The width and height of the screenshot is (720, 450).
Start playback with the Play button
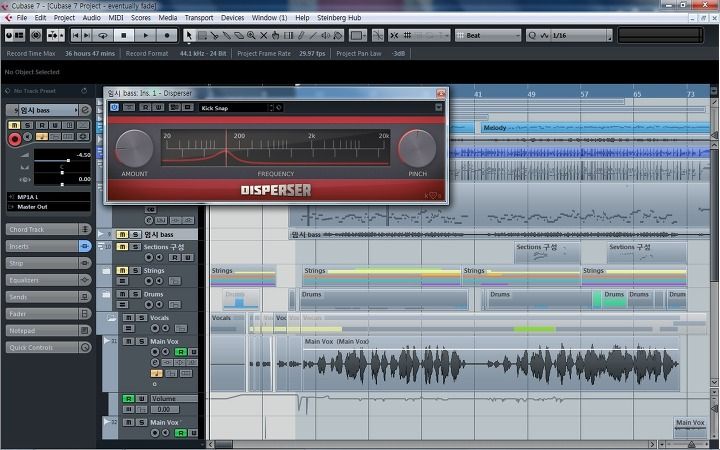pos(146,35)
